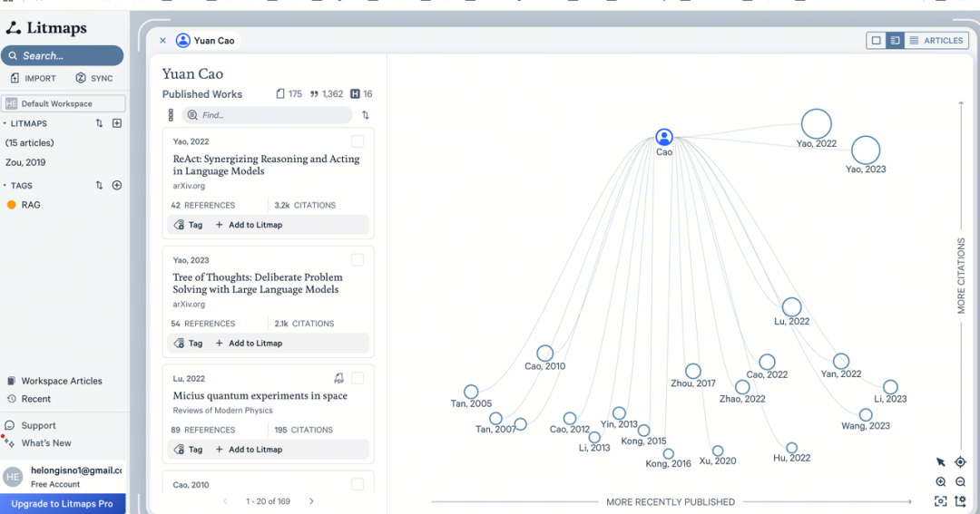
Task: Zoom in on the citation map
Action: click(x=941, y=482)
